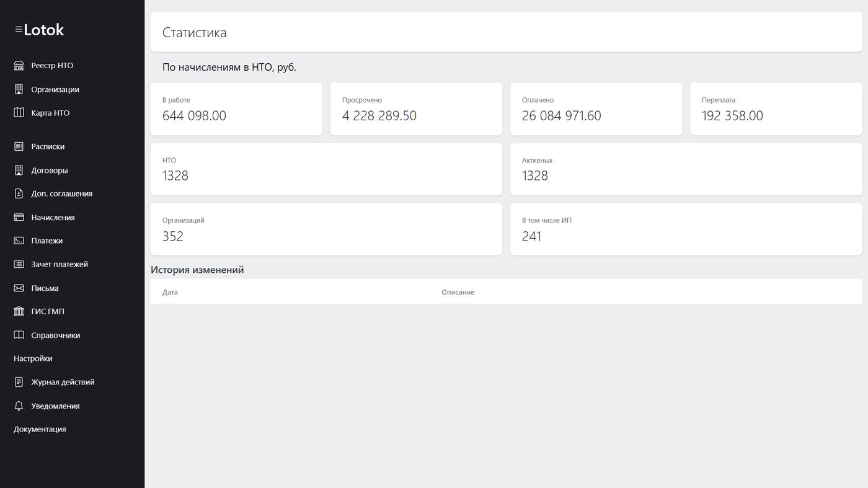The width and height of the screenshot is (868, 488).
Task: Click the Реестр НТО storefront icon
Action: [x=19, y=66]
